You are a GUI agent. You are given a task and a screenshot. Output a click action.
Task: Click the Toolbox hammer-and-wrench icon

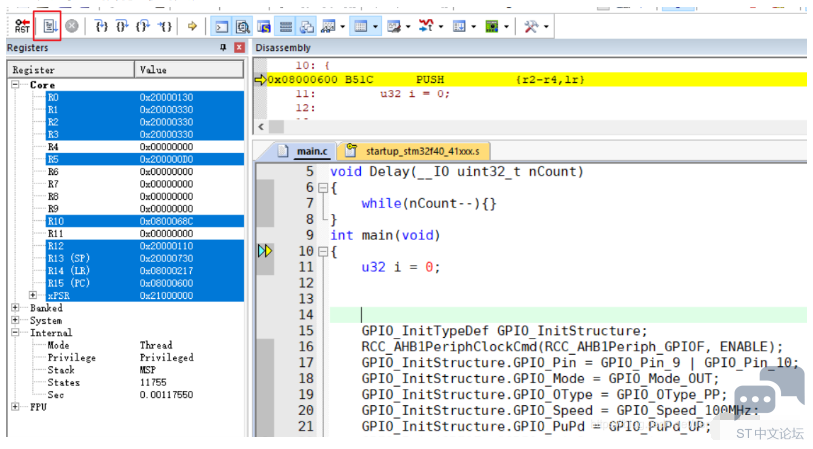tap(531, 26)
